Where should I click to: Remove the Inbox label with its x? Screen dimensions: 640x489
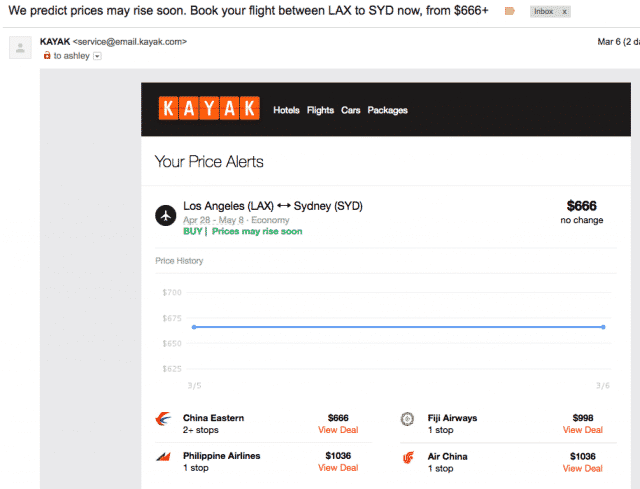[564, 11]
